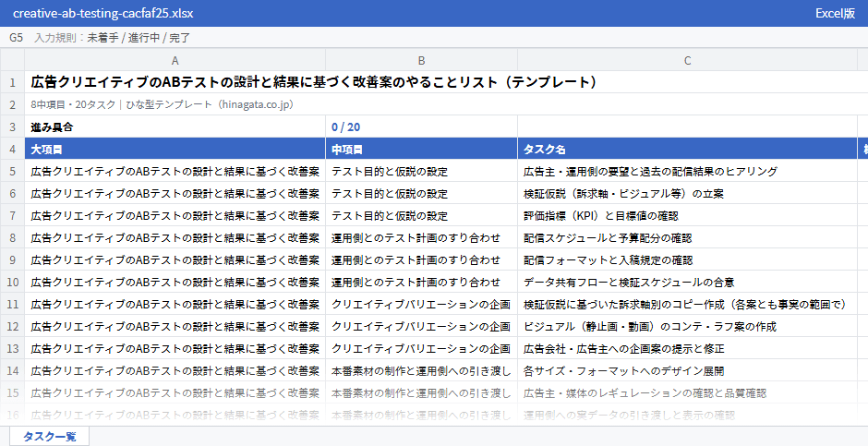
Task: Select 検証仮説に基づいた訴求軸別のコピー作成 cell
Action: 687,304
